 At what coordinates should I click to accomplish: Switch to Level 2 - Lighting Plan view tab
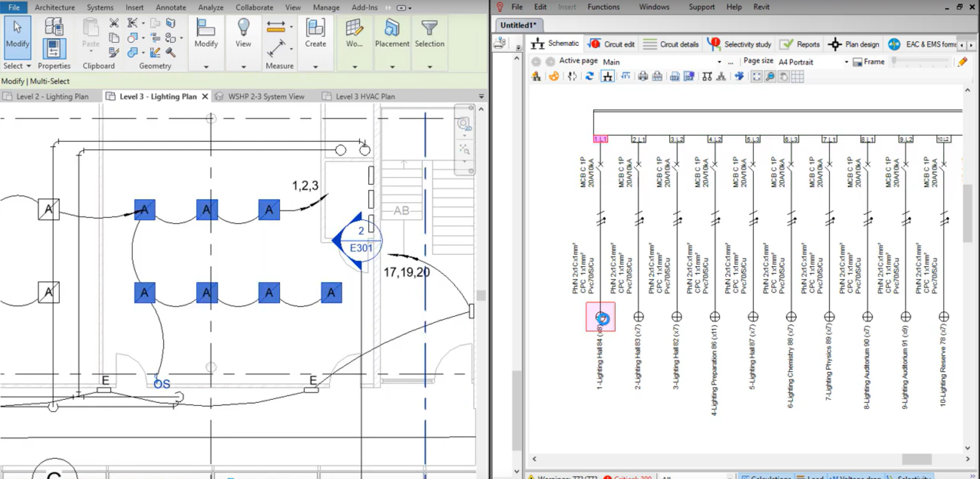[52, 97]
